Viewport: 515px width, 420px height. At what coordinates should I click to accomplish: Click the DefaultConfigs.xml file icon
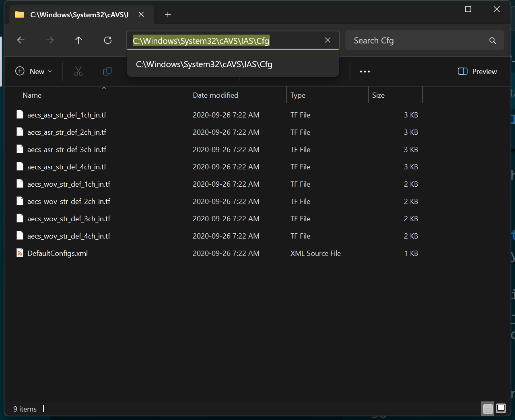(20, 253)
